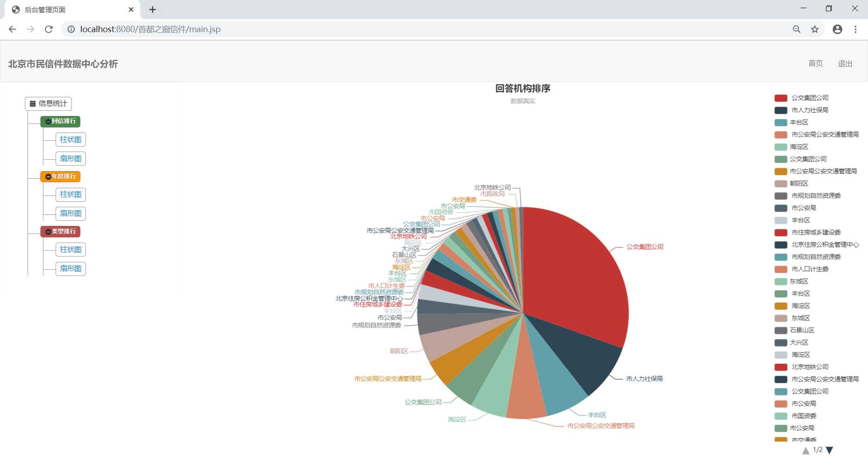Open 扇形图 under 年度排行
868x466 pixels.
click(x=71, y=214)
